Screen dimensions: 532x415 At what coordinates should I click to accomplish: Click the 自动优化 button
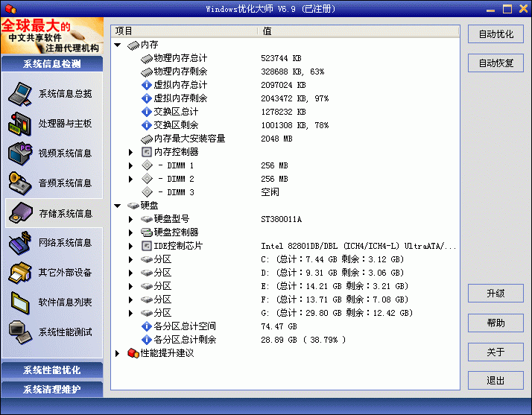(x=495, y=34)
